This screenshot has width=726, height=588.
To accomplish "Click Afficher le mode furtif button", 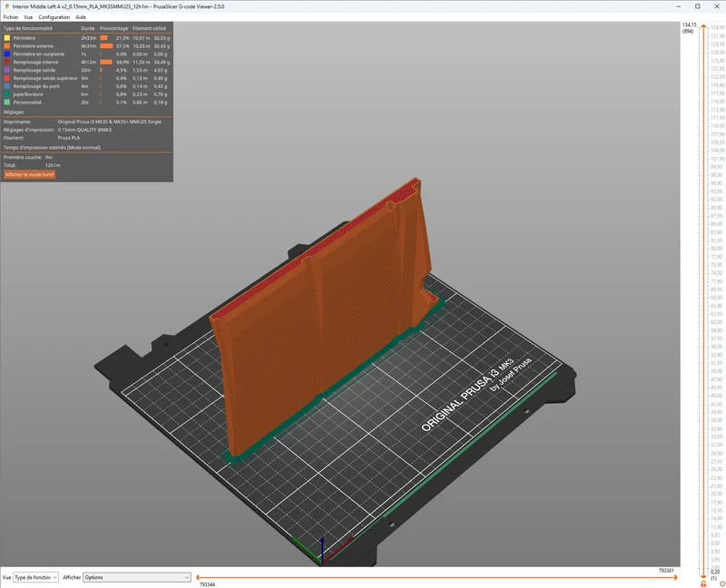I will (x=30, y=174).
